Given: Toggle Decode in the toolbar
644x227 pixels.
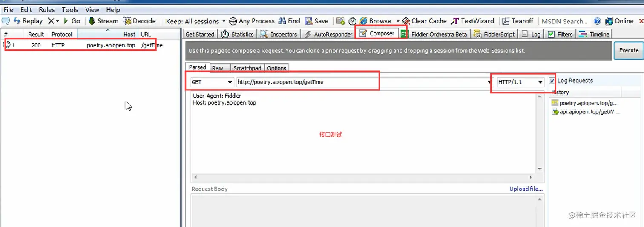Looking at the screenshot, I should pos(140,21).
